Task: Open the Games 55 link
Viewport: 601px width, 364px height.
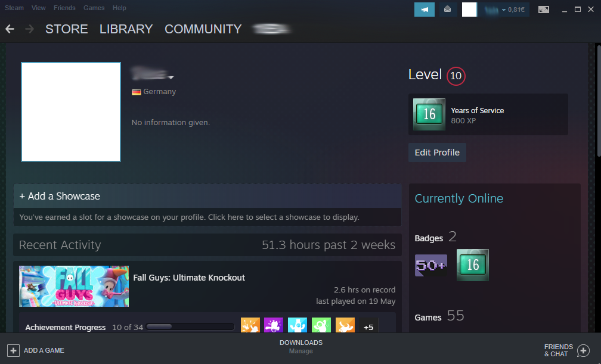Action: point(439,316)
